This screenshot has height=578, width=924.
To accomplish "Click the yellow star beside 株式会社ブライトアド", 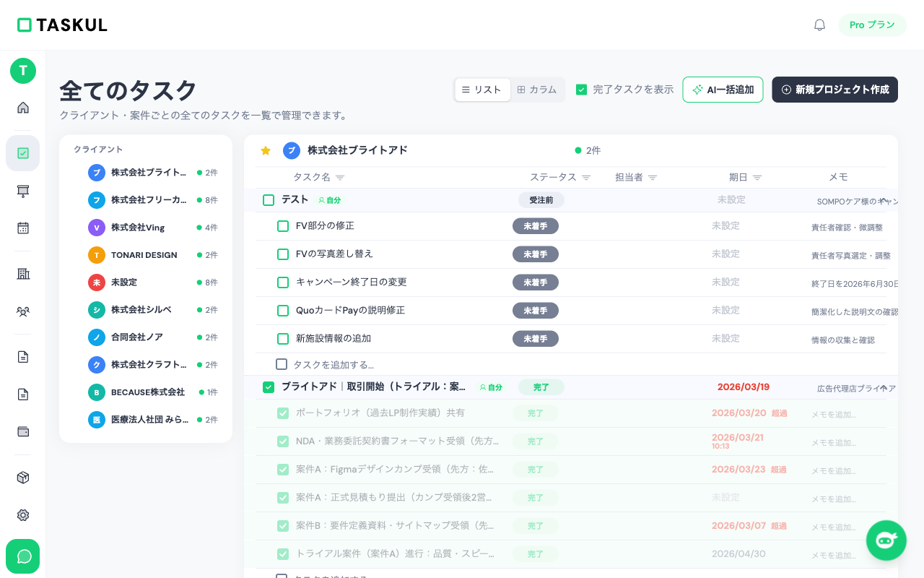I will [266, 150].
